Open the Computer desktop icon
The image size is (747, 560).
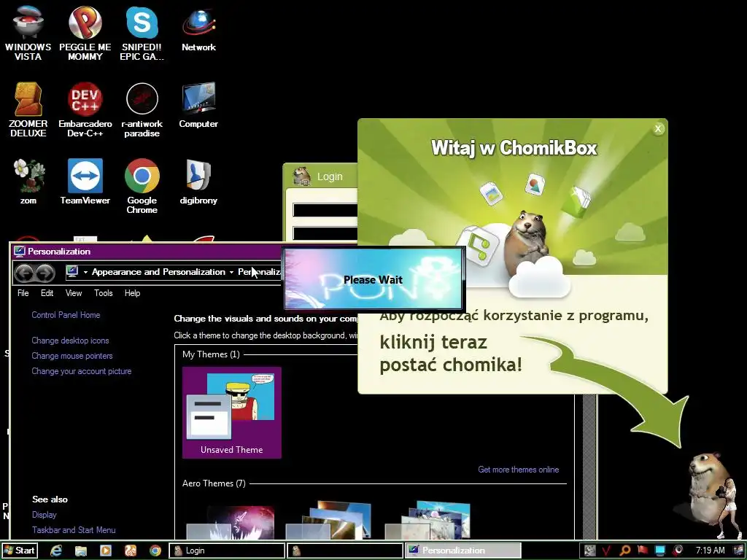198,105
